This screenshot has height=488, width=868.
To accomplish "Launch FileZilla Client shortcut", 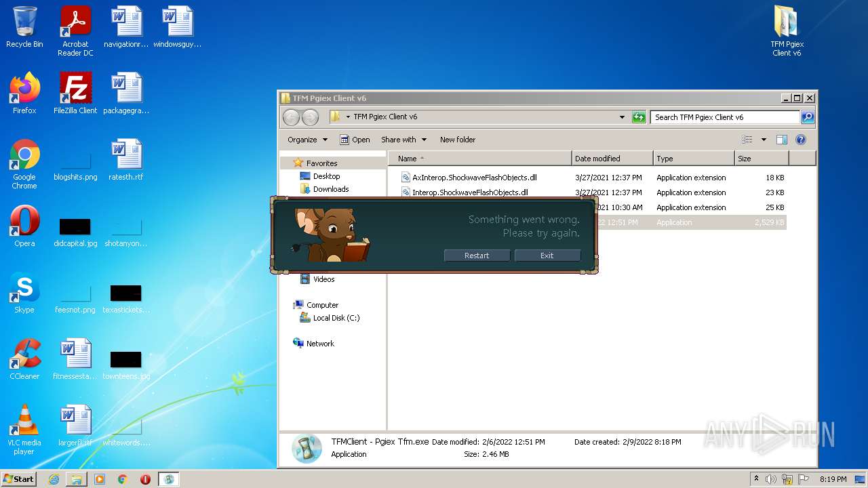I will (75, 94).
